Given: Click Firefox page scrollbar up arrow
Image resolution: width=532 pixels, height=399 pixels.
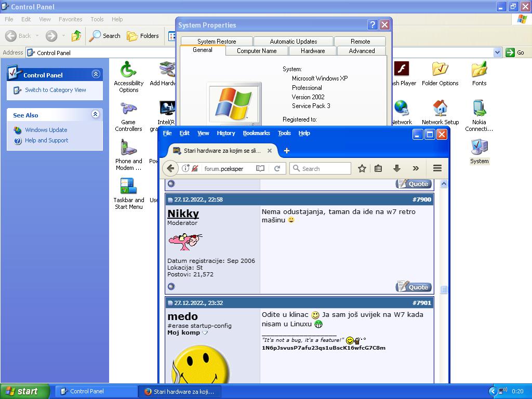Looking at the screenshot, I should click(444, 184).
